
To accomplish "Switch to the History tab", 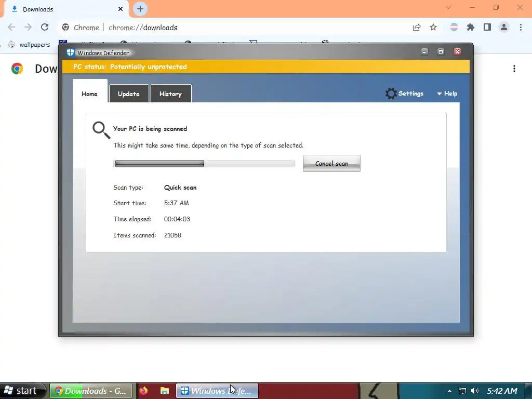I will tap(170, 94).
